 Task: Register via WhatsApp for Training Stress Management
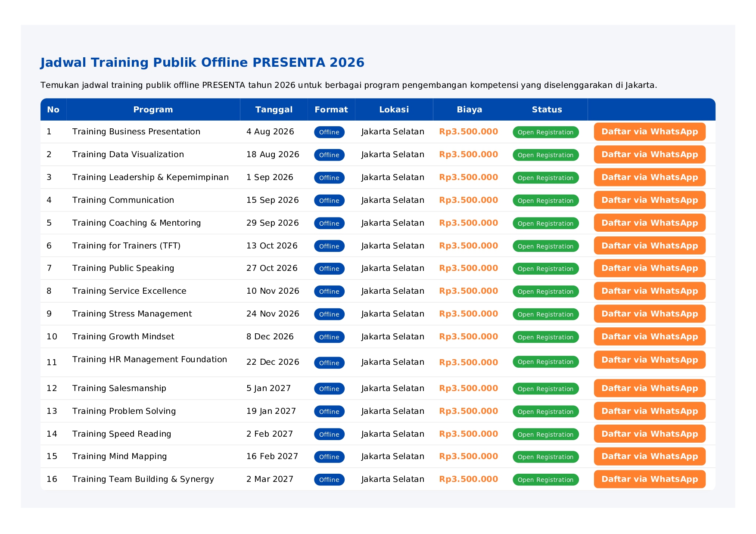(650, 314)
